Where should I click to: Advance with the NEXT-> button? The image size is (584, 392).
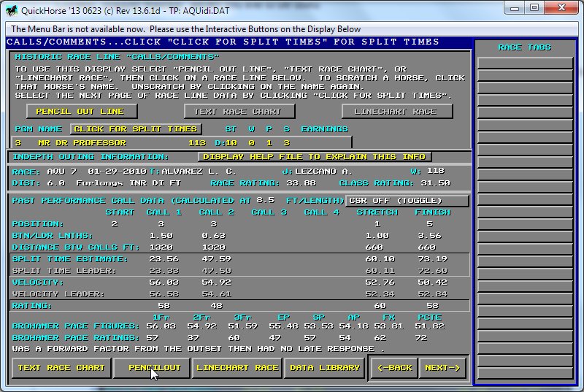tap(443, 368)
